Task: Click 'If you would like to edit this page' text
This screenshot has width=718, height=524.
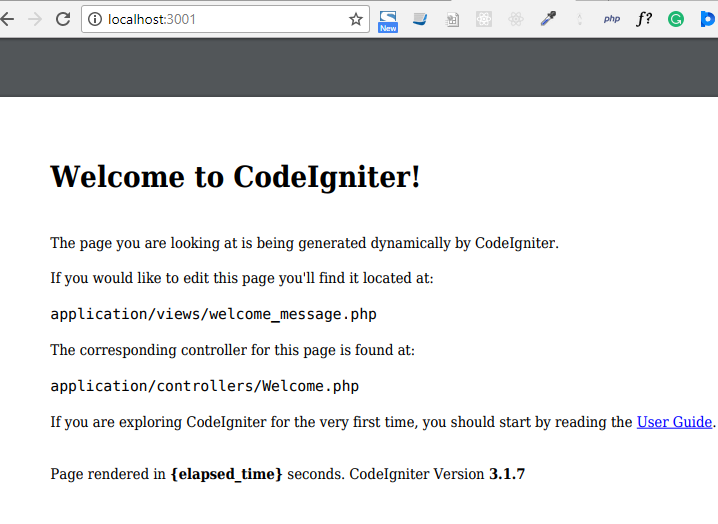Action: click(163, 278)
